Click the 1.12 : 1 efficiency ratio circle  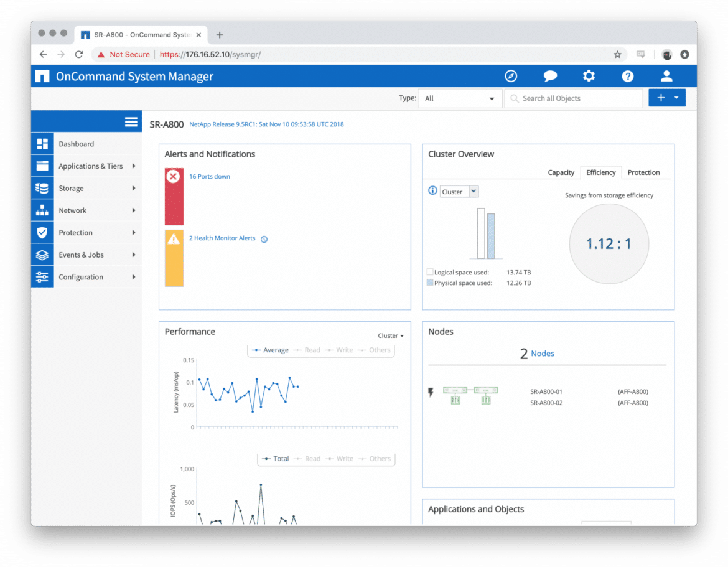click(609, 244)
